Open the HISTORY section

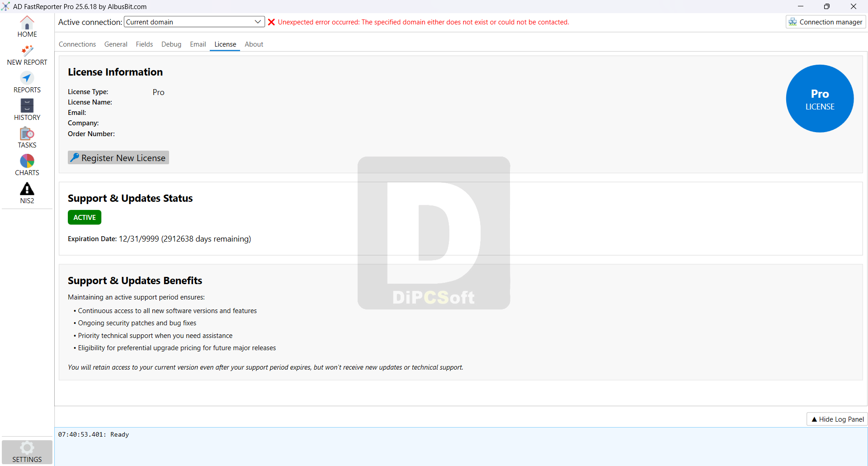pos(27,110)
